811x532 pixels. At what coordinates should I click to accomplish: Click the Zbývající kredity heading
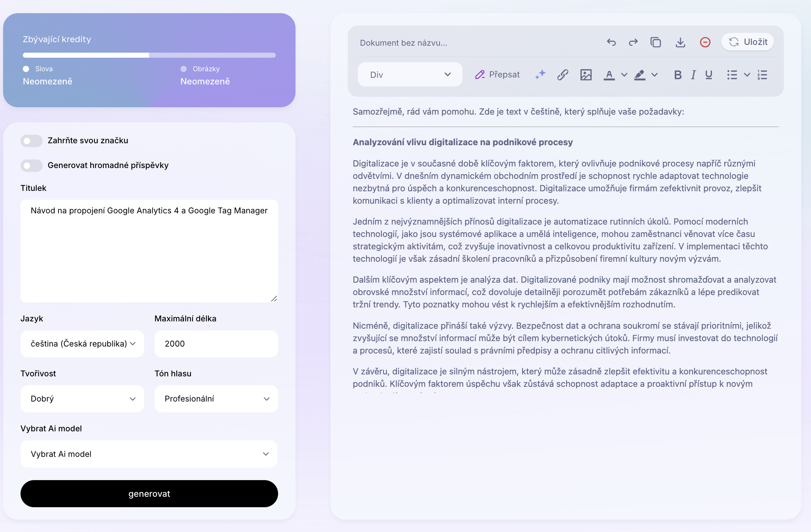point(57,39)
